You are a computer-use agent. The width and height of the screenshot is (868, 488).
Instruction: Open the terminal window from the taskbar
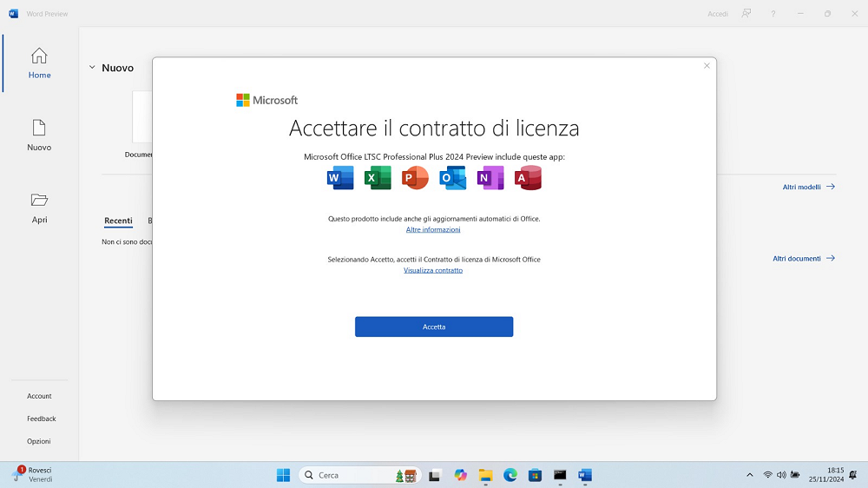tap(560, 475)
